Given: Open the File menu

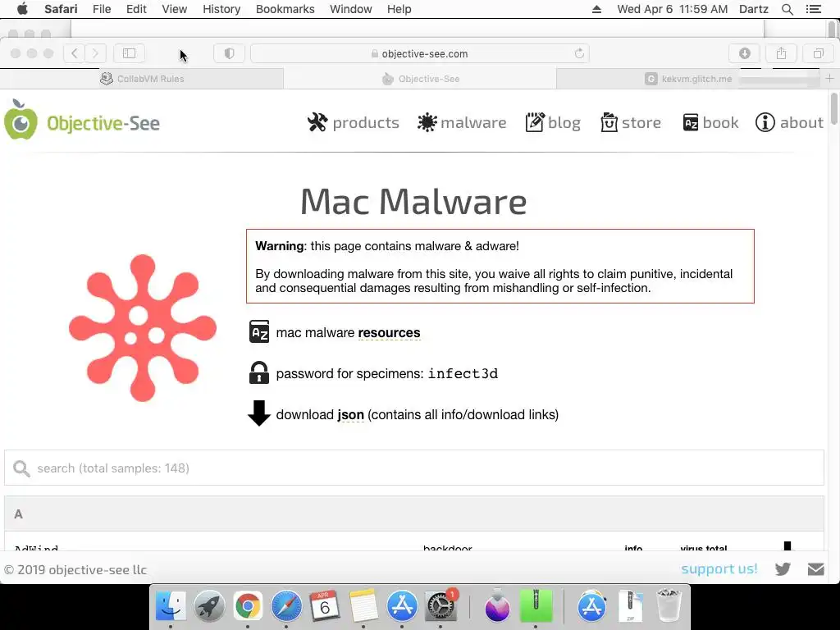Looking at the screenshot, I should coord(102,9).
